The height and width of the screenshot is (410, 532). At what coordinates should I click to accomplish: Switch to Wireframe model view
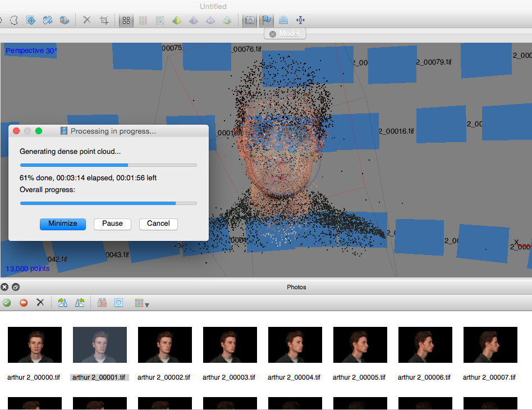(210, 20)
